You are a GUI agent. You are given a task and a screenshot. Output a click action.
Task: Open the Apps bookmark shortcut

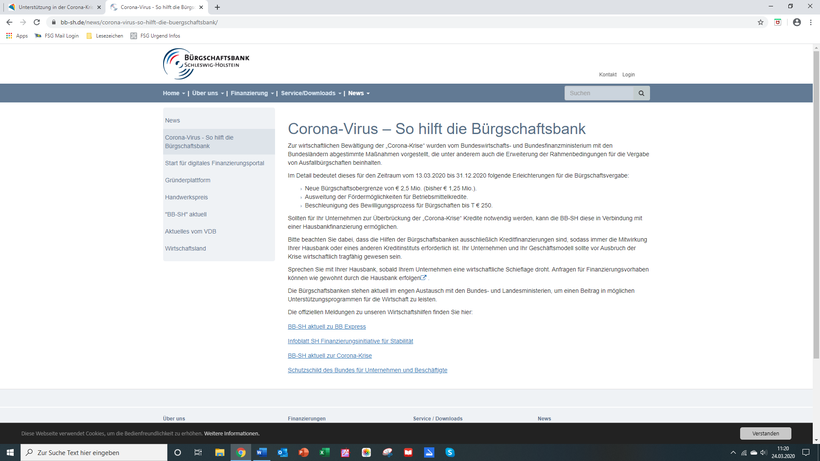click(x=17, y=36)
